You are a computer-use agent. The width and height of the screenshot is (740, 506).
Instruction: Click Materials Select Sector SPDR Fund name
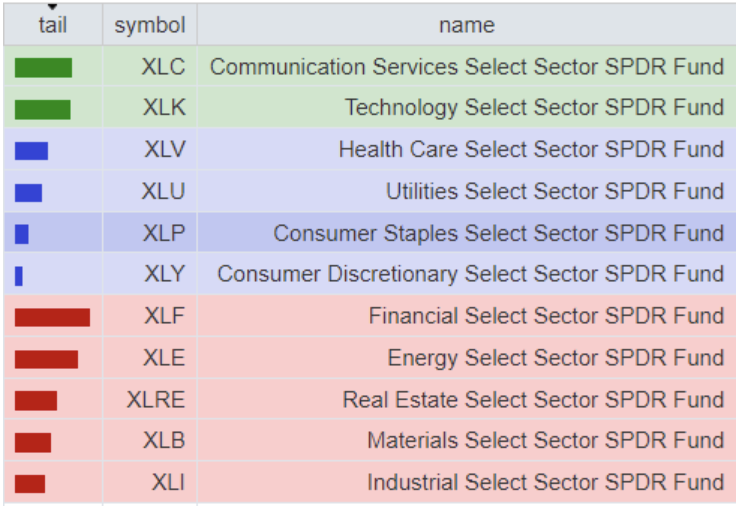tap(545, 441)
